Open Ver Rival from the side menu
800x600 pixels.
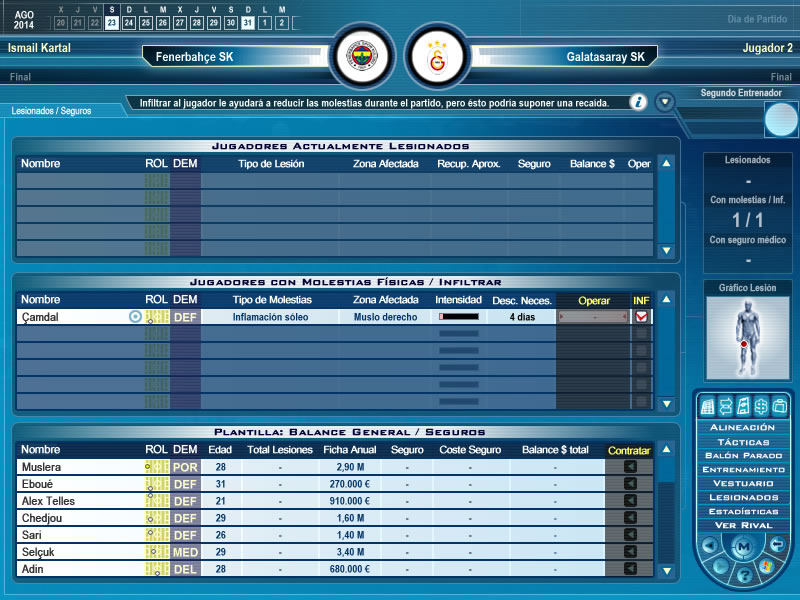[742, 525]
